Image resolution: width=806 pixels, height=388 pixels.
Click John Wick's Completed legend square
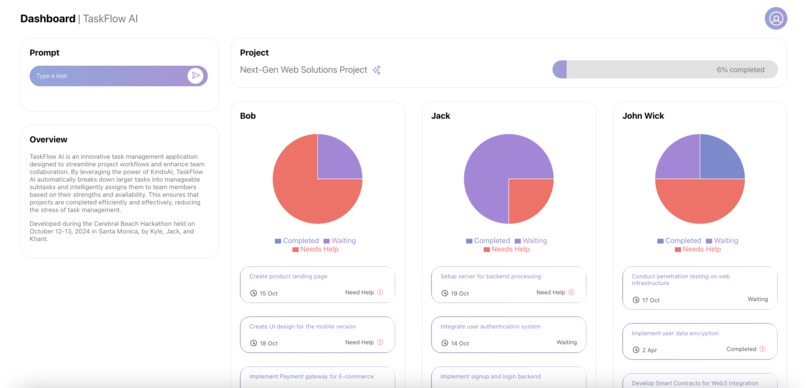[661, 241]
